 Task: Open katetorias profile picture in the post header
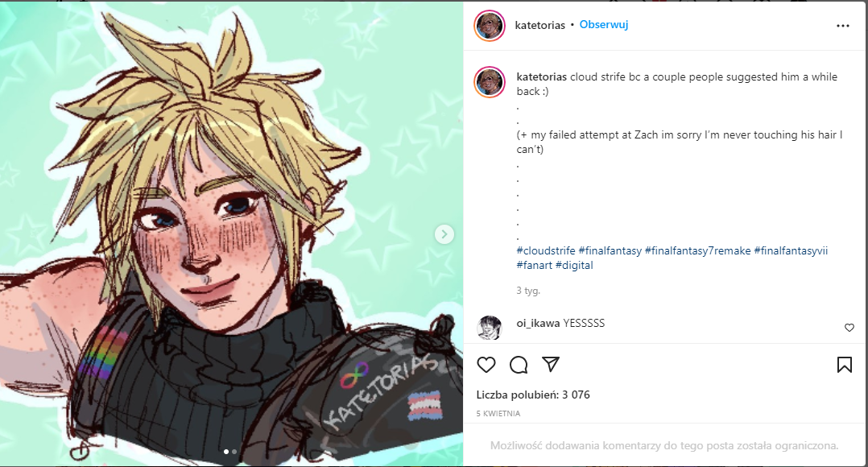(490, 26)
